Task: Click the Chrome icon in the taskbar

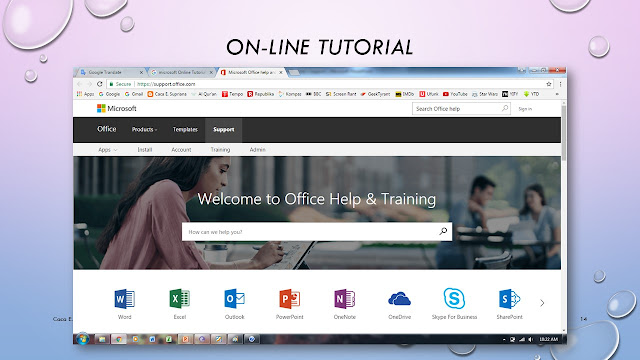Action: tap(119, 339)
